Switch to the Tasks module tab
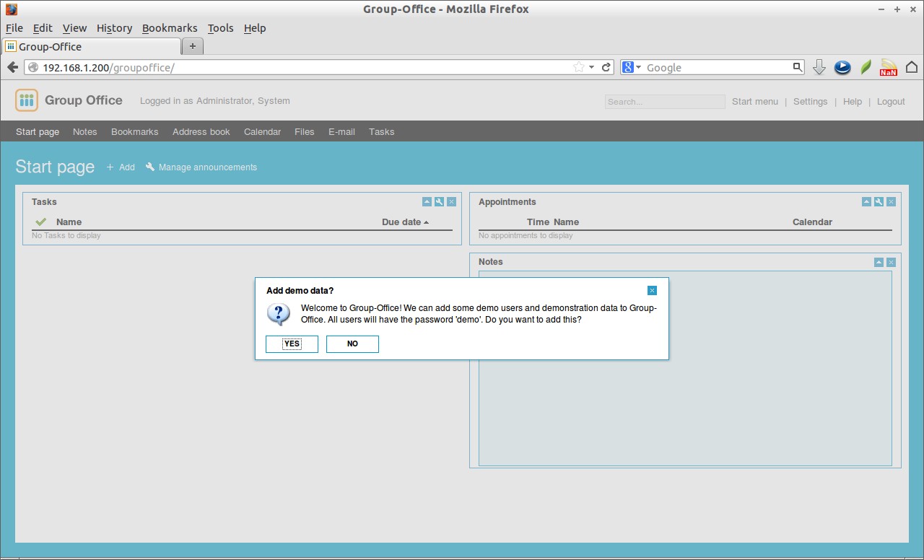Screen dimensions: 924x560 [x=382, y=131]
